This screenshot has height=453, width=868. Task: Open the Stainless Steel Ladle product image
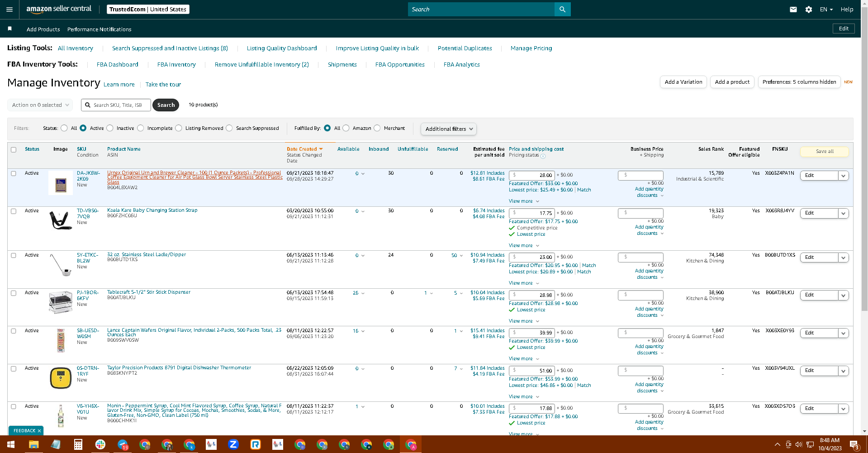(61, 265)
